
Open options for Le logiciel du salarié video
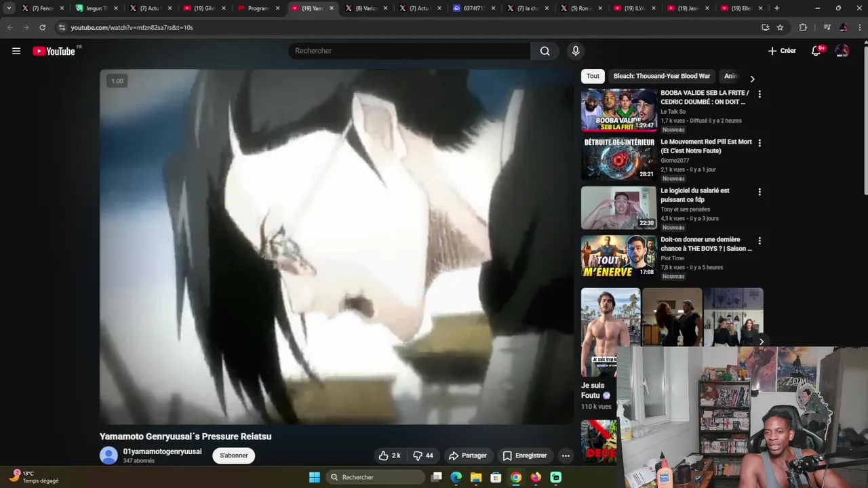pos(759,192)
